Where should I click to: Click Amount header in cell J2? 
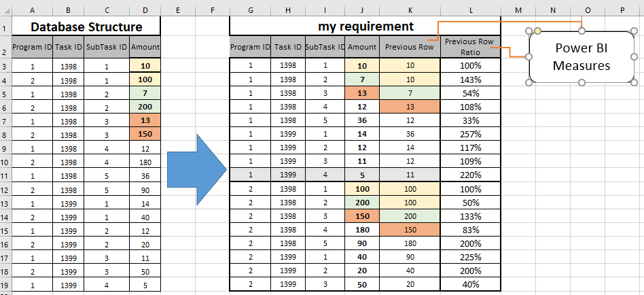(362, 47)
